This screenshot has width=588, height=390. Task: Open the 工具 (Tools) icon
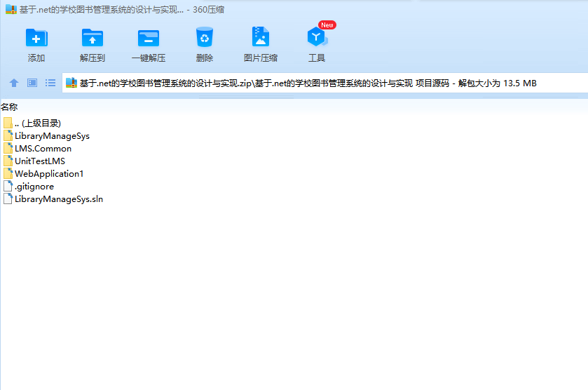(x=317, y=36)
